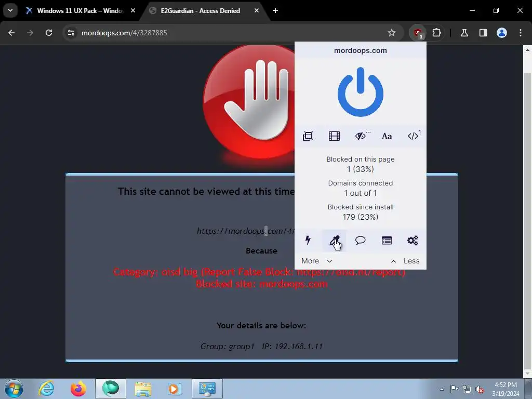Reload the current page
532x399 pixels.
coord(49,33)
